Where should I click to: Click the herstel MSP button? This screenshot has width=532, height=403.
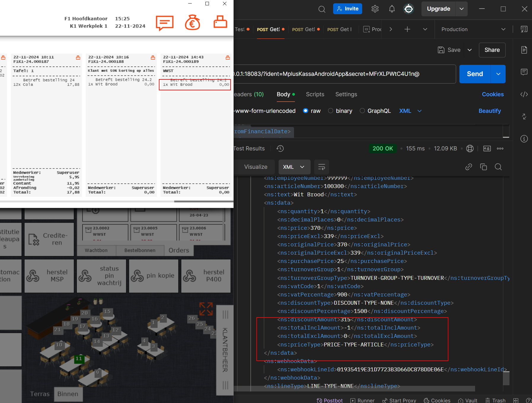pos(49,276)
